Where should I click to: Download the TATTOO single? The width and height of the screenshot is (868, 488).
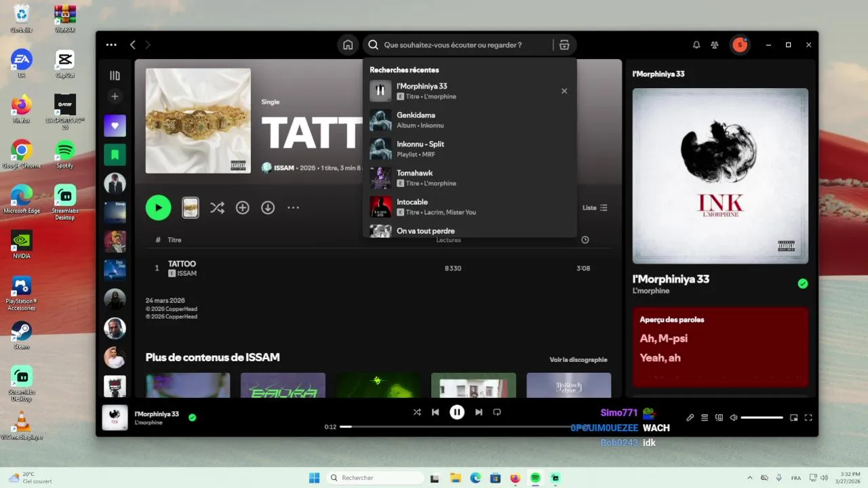coord(269,207)
